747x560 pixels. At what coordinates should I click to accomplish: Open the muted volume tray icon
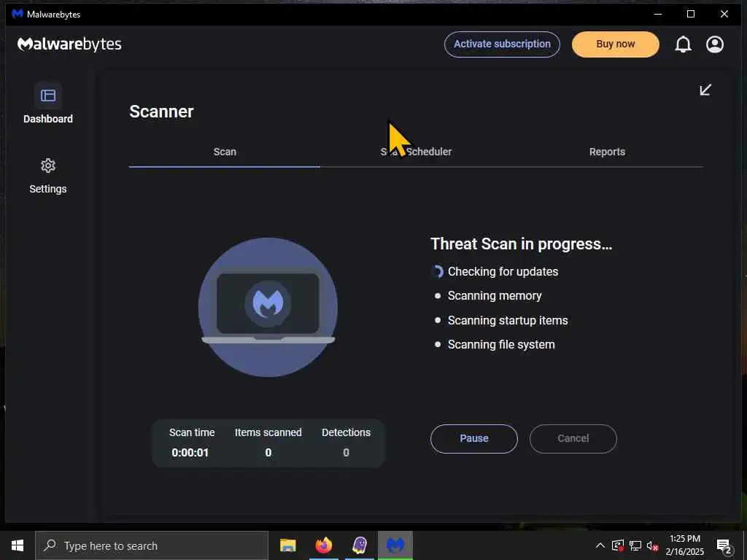pos(653,545)
